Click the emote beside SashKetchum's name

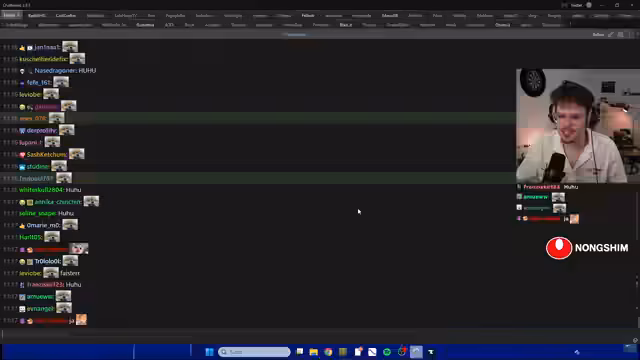76,154
